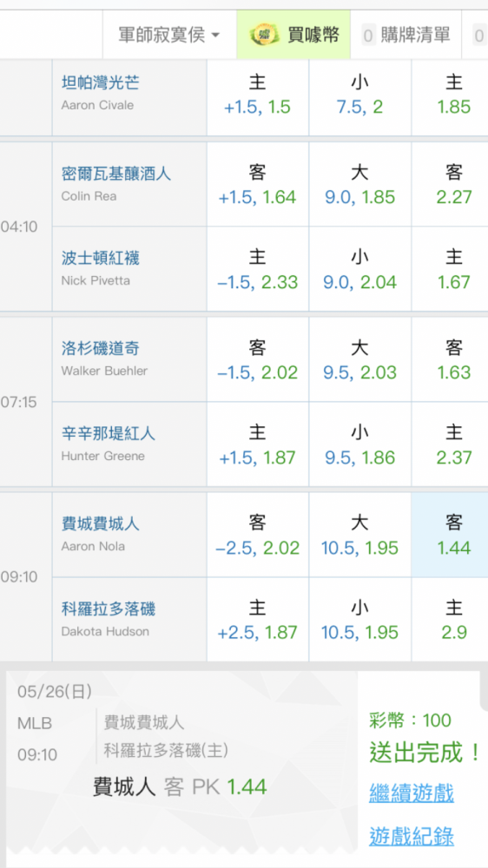Select 紅襪 主 -1.5 spread 2.33
The height and width of the screenshot is (868, 488).
point(258,269)
